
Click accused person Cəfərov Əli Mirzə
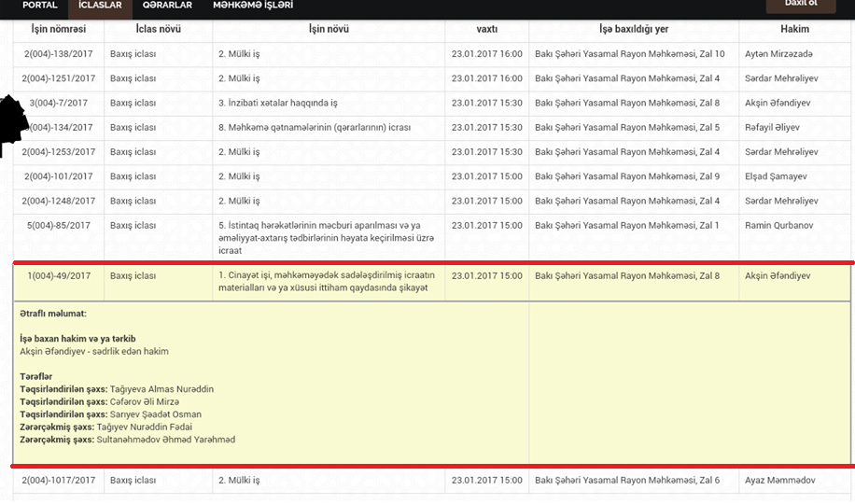pyautogui.click(x=145, y=402)
